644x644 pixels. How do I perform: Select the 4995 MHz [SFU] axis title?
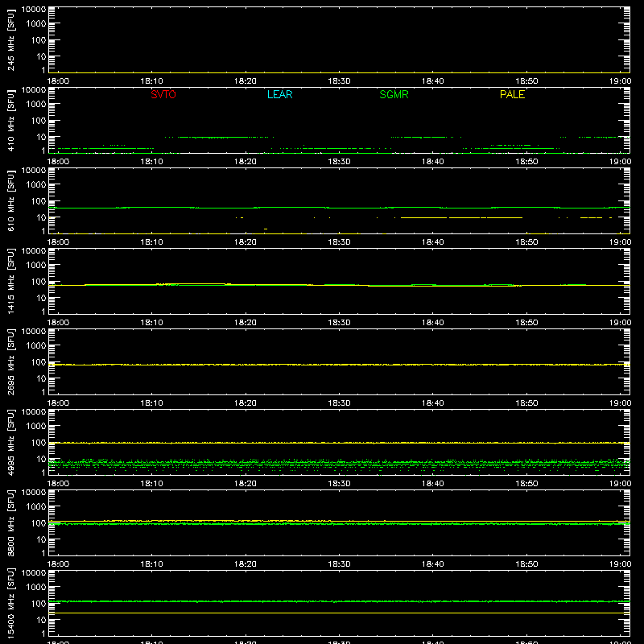(x=10, y=443)
